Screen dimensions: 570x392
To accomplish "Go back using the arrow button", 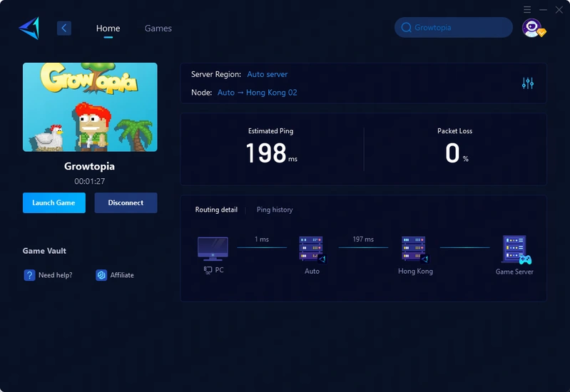I will point(64,28).
